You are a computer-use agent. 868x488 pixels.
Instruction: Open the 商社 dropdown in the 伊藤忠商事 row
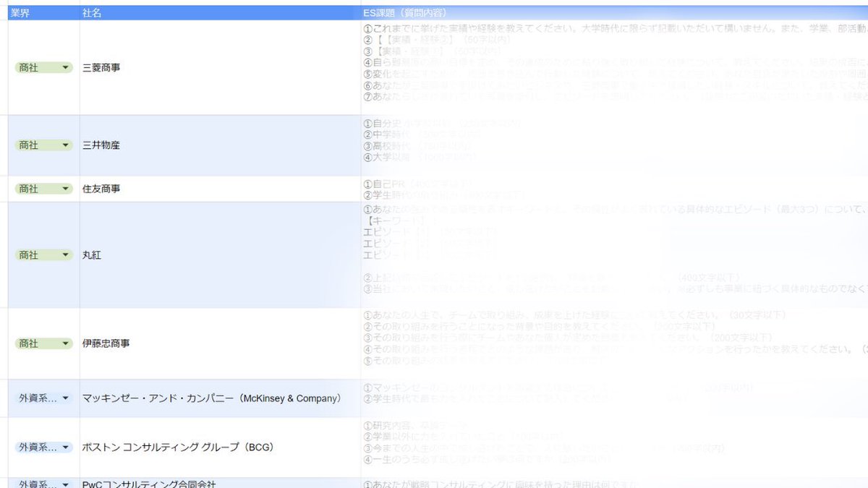coord(44,343)
